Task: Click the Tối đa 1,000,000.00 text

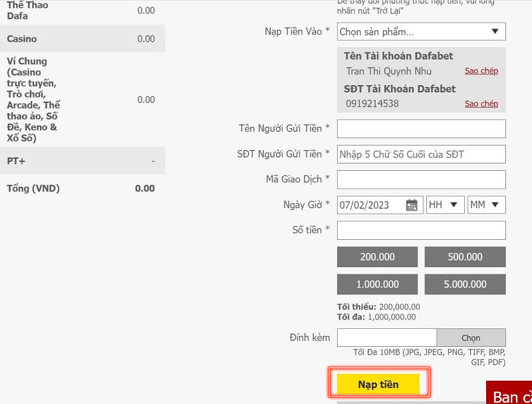Action: click(x=376, y=317)
